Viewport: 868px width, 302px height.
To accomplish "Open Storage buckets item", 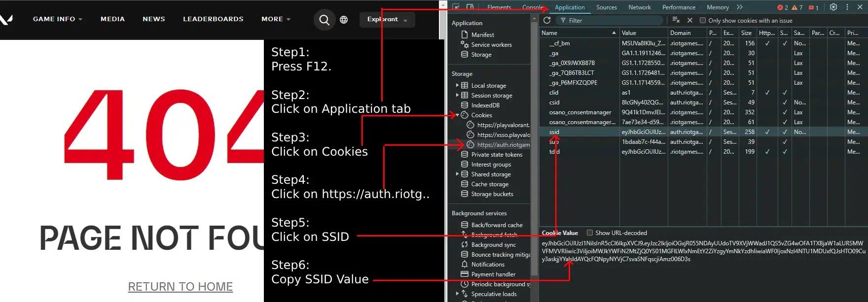I will pos(492,194).
